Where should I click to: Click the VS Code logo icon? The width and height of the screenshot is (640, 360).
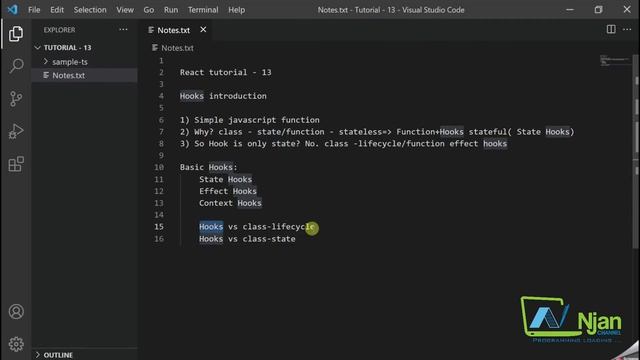12,9
